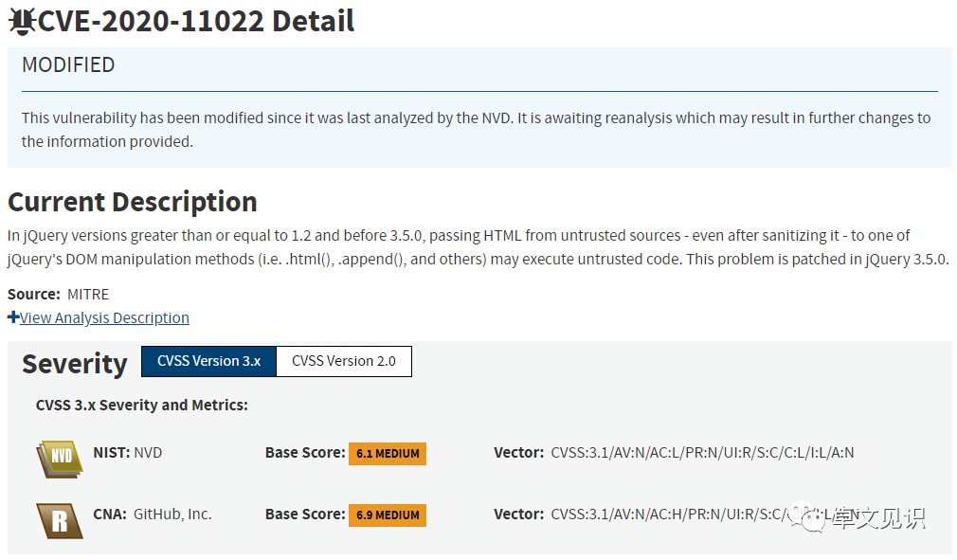Click the CNA: GitHub, Inc. label
Screen dimensions: 957x560
point(153,515)
